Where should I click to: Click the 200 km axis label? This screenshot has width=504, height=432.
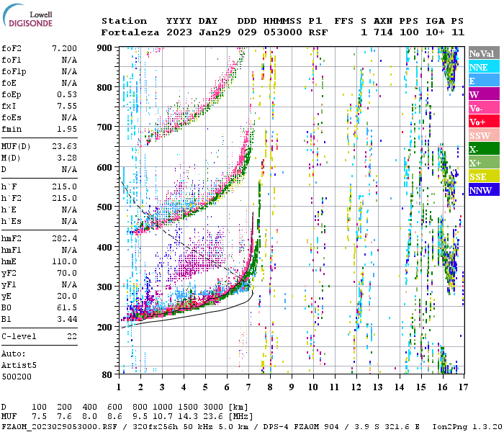pyautogui.click(x=104, y=327)
